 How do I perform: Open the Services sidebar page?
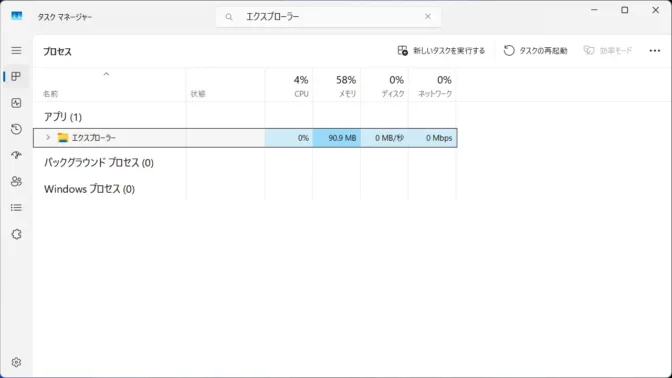point(16,234)
